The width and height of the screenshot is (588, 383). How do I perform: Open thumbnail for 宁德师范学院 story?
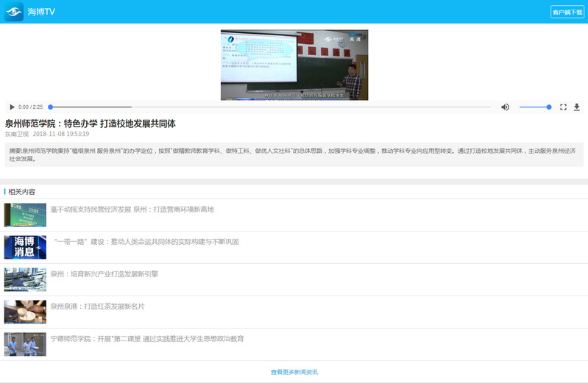(25, 344)
